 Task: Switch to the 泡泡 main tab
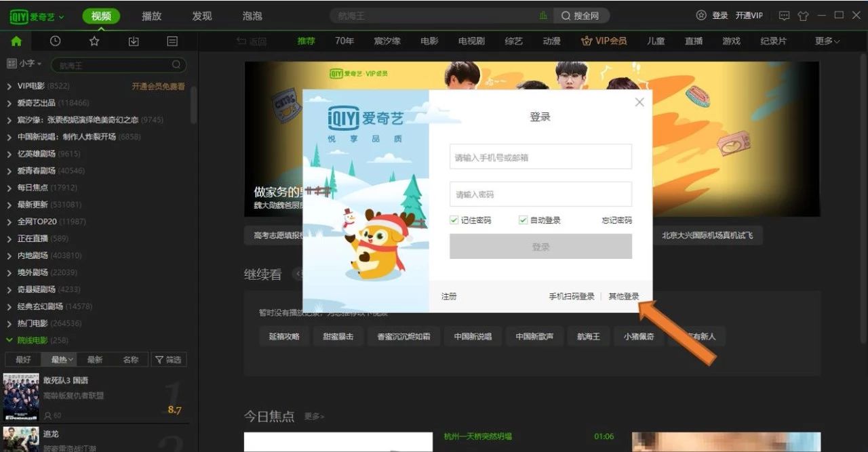(252, 16)
